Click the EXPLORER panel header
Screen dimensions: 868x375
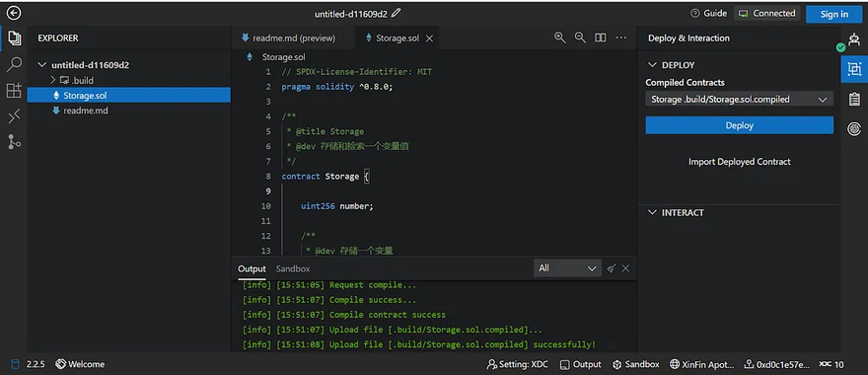click(x=58, y=38)
